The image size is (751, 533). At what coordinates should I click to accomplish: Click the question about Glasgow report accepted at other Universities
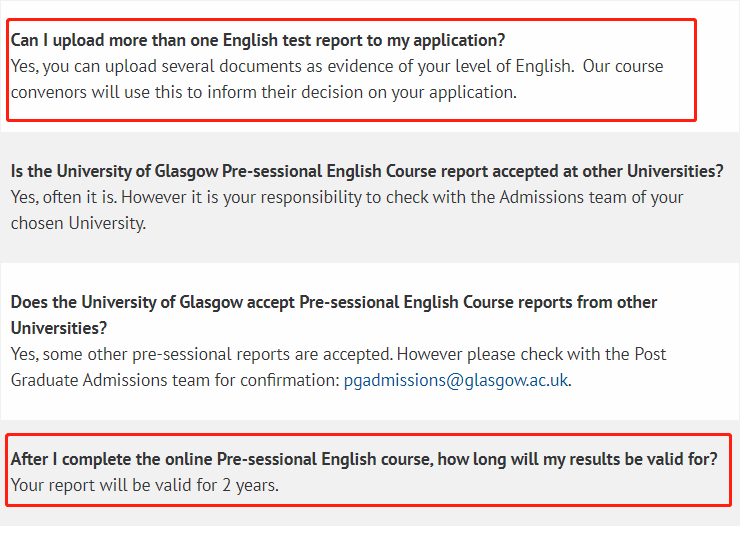pos(366,171)
